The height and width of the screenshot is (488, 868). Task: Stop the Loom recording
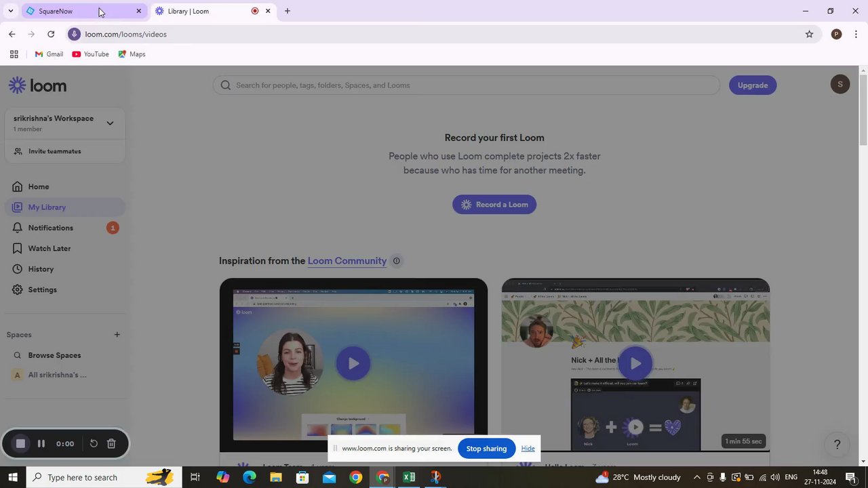coord(20,444)
